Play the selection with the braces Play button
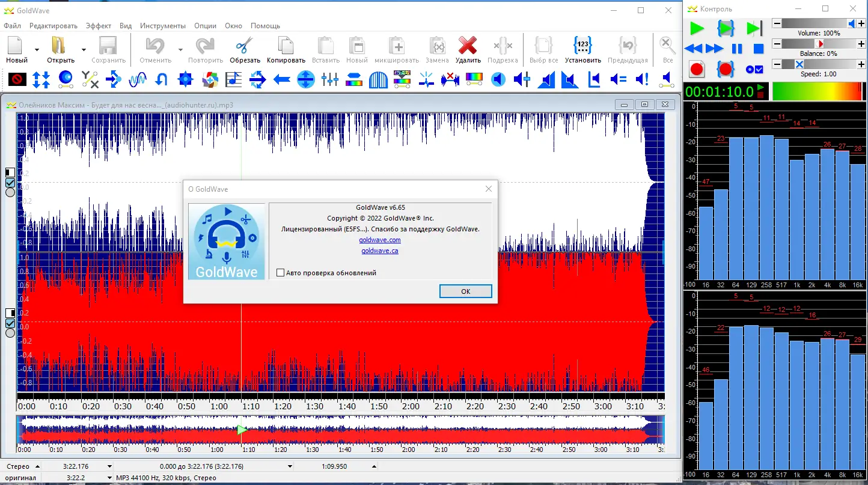Image resolution: width=868 pixels, height=485 pixels. pos(726,28)
